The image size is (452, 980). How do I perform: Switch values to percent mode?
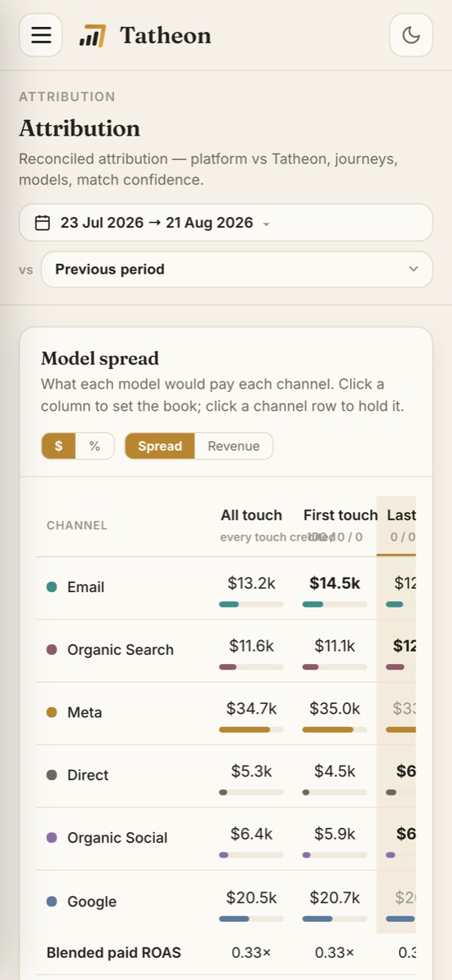(95, 446)
